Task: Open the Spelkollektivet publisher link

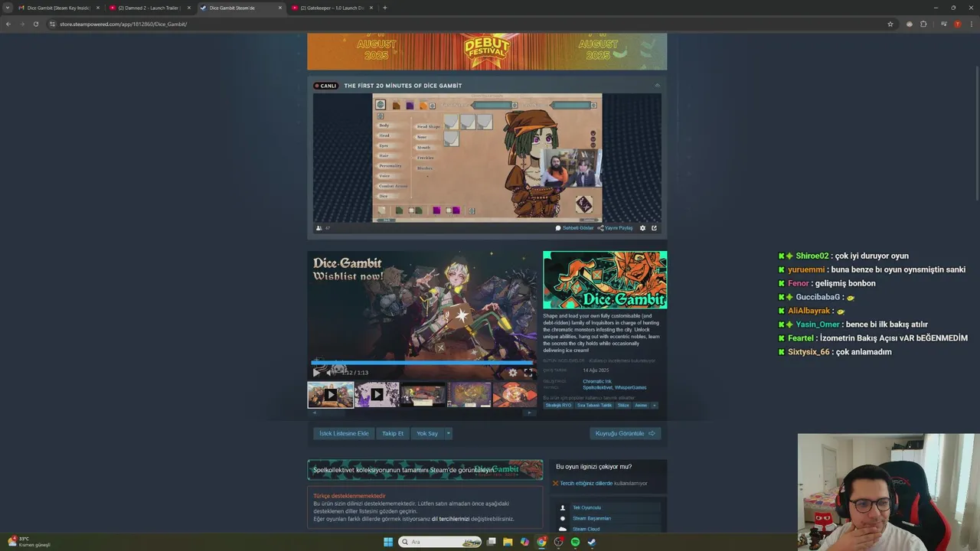Action: coord(598,387)
